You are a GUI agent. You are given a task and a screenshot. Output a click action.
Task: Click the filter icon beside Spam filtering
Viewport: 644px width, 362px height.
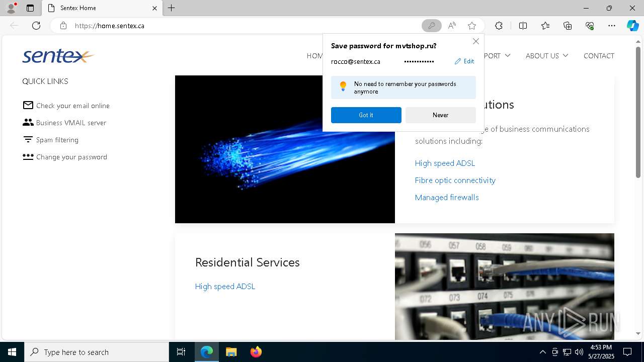tap(28, 139)
